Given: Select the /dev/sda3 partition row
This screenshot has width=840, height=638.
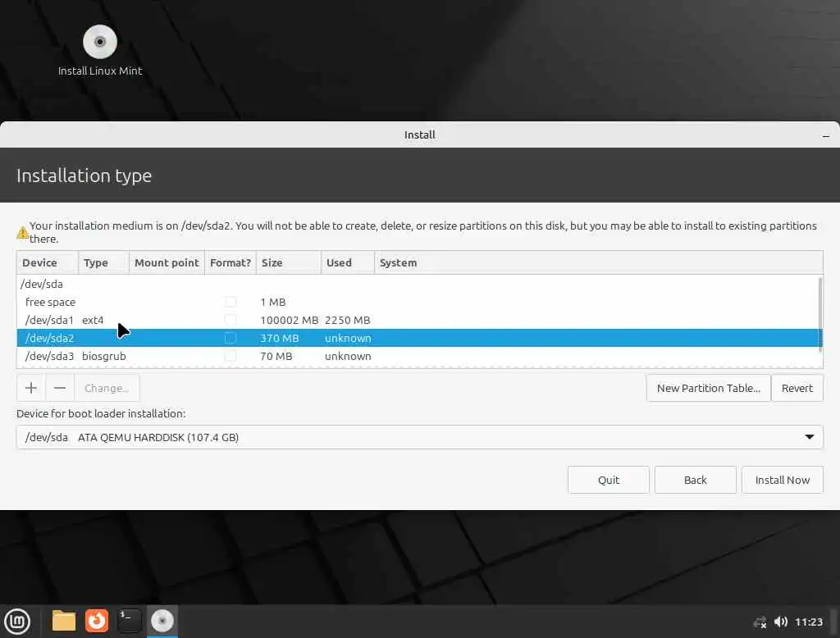Looking at the screenshot, I should coord(418,356).
